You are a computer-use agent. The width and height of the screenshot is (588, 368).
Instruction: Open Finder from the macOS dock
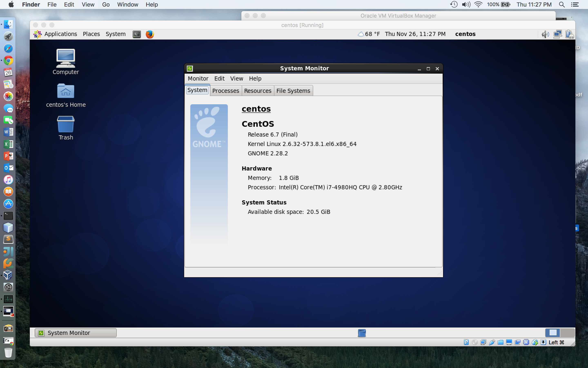point(8,25)
